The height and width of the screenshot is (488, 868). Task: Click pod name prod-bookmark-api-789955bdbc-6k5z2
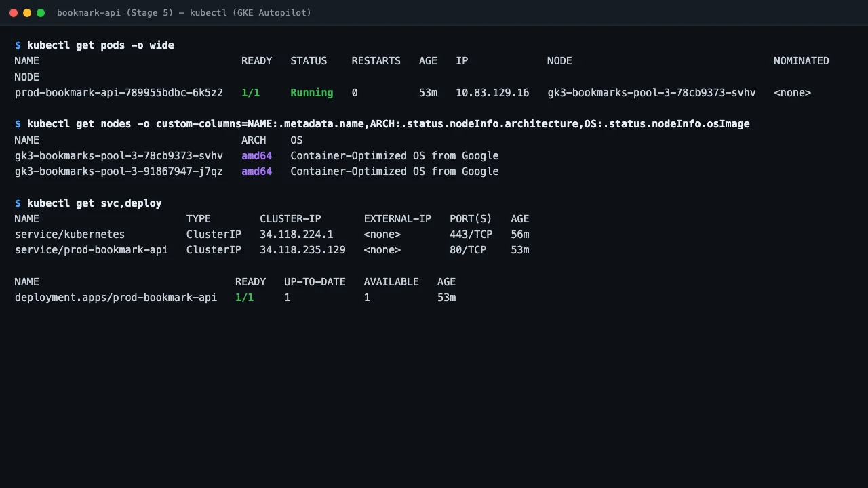pyautogui.click(x=119, y=93)
